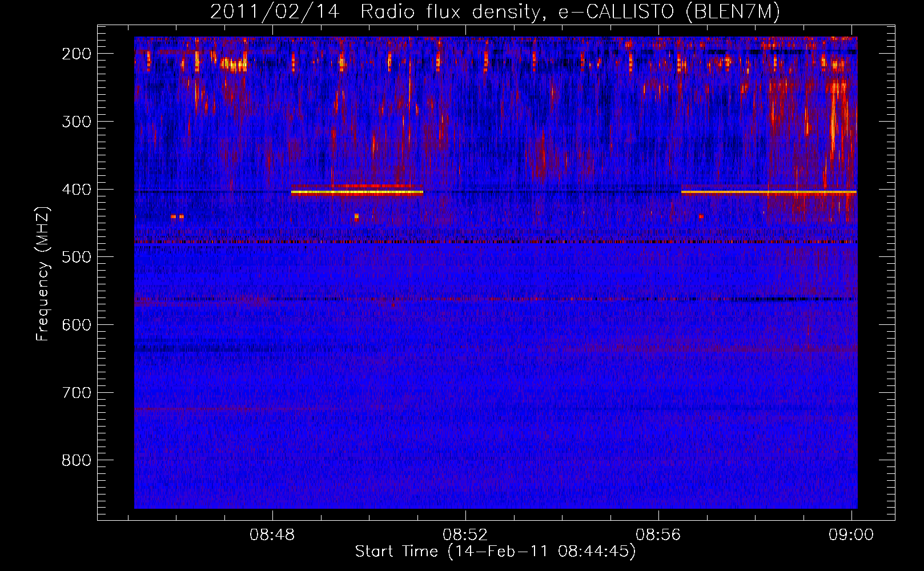Click the 600 frequency tick label
The height and width of the screenshot is (571, 924).
tap(77, 325)
